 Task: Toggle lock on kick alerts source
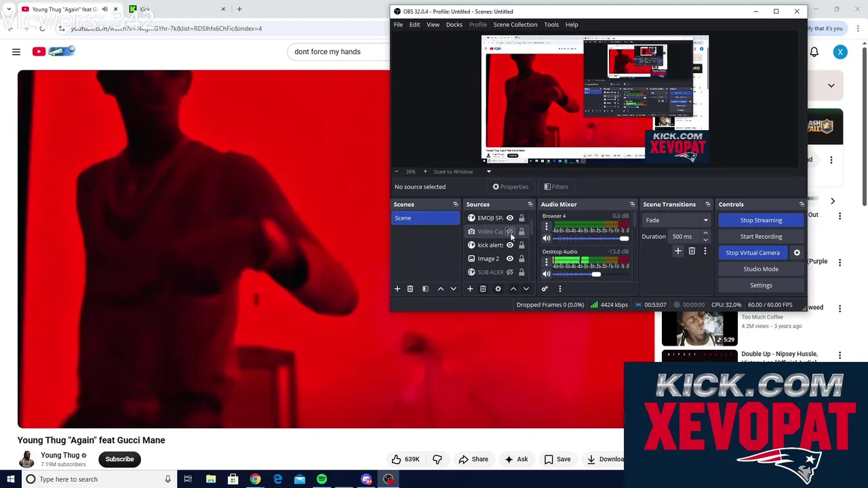(x=521, y=245)
